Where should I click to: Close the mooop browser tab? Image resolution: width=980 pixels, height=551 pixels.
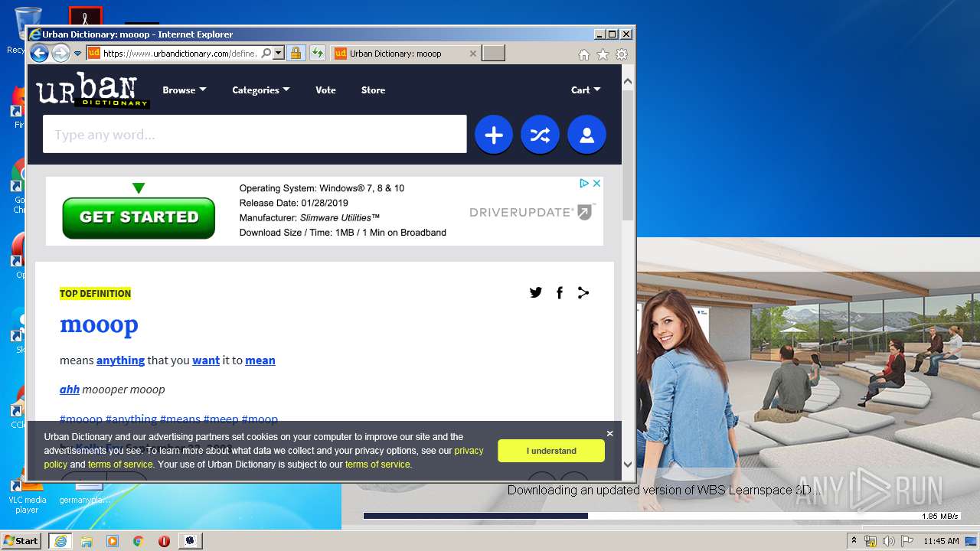(x=472, y=54)
